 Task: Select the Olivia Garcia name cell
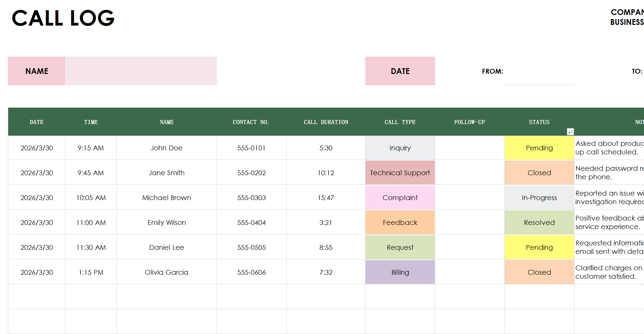(x=167, y=272)
